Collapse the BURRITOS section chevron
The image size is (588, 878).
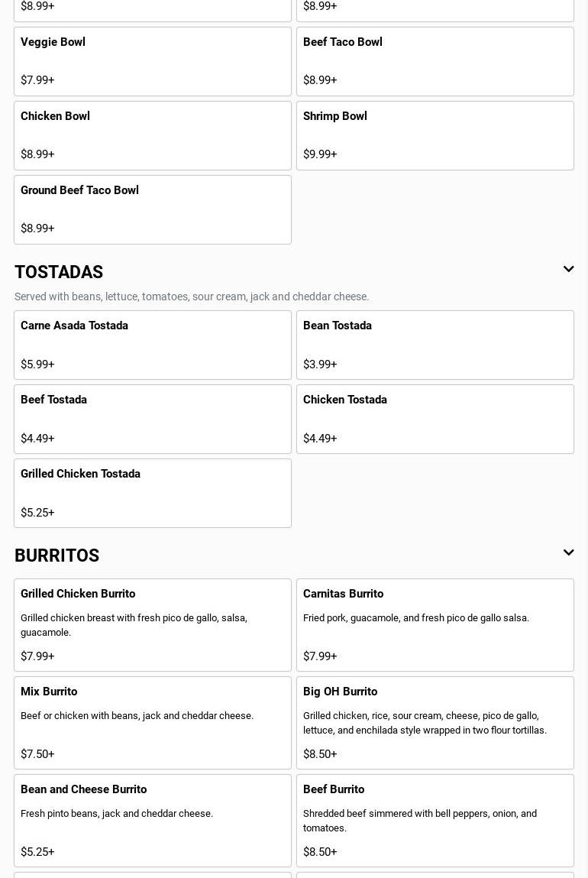coord(568,553)
